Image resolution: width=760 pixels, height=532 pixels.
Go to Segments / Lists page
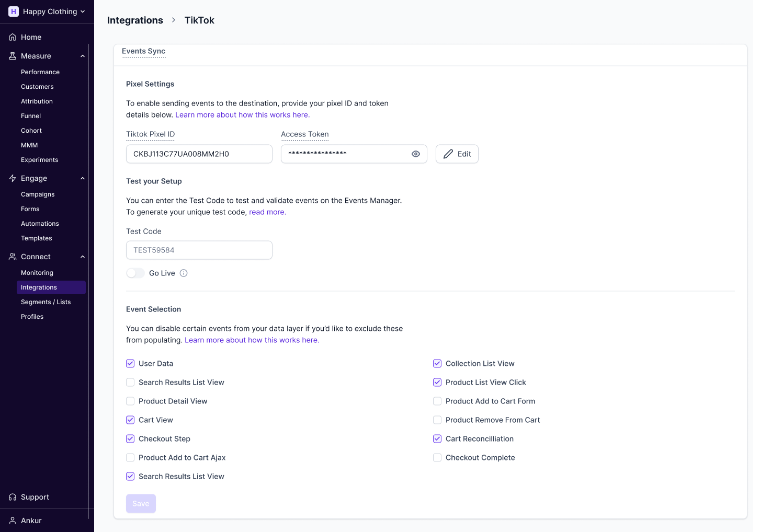(x=46, y=302)
